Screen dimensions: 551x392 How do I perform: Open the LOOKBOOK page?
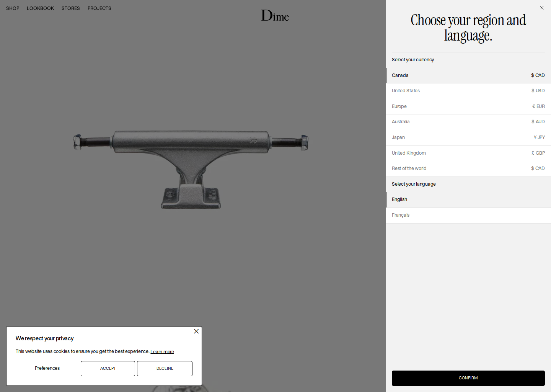click(40, 8)
